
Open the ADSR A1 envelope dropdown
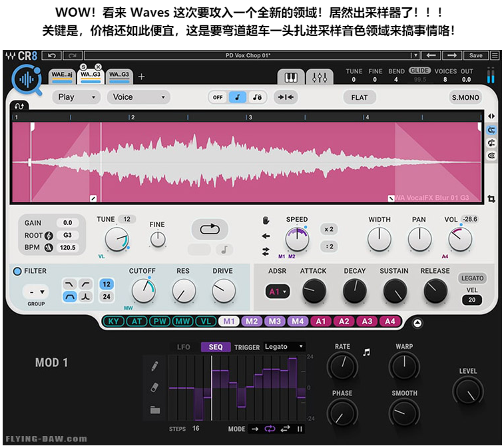tap(278, 292)
